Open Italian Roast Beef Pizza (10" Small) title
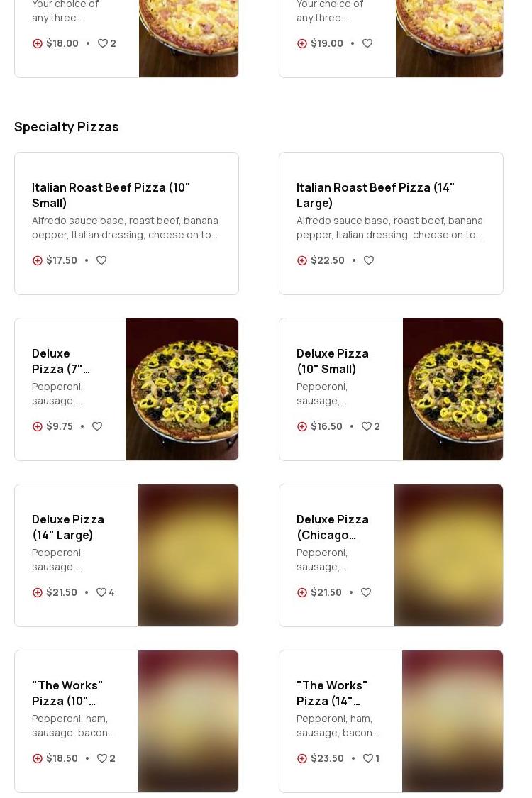The width and height of the screenshot is (532, 798). [x=111, y=195]
